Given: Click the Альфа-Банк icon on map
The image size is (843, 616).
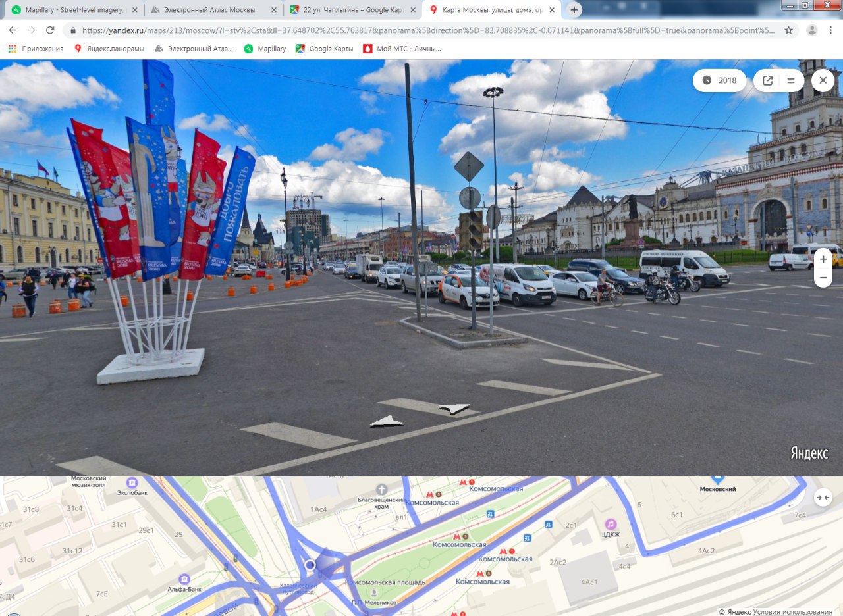Looking at the screenshot, I should 184,579.
